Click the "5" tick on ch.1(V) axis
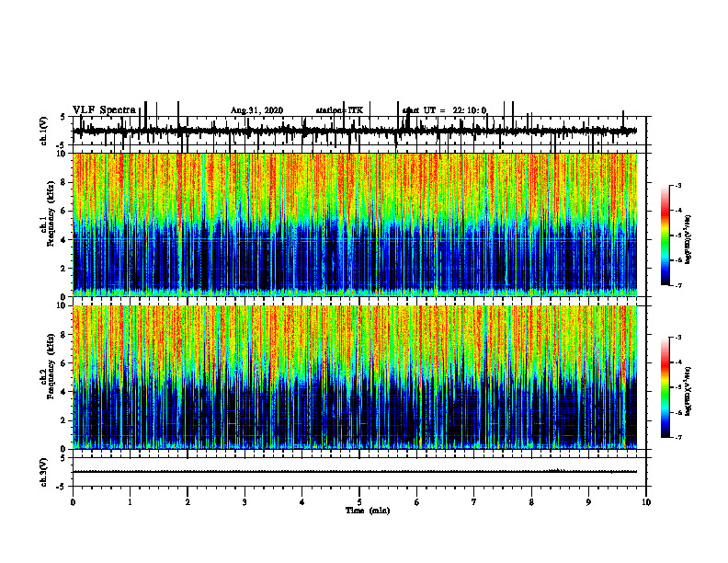This screenshot has width=728, height=563. [x=63, y=117]
